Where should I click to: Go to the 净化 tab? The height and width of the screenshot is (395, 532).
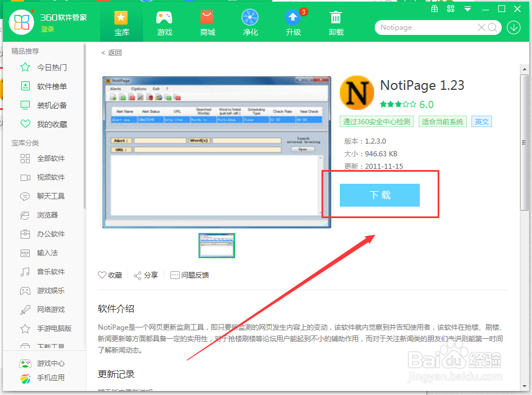pyautogui.click(x=250, y=24)
